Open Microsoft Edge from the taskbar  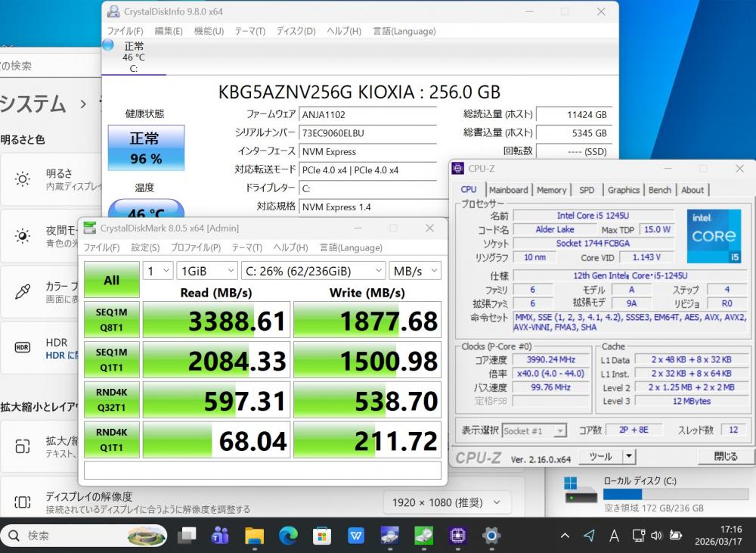[288, 536]
